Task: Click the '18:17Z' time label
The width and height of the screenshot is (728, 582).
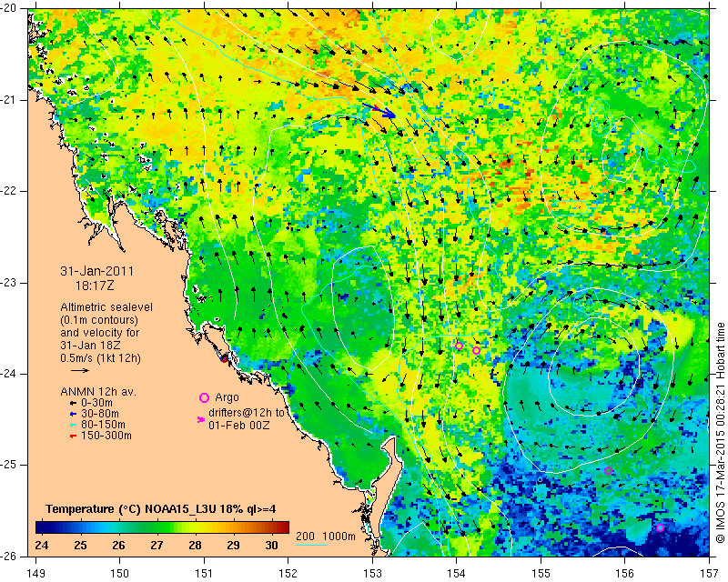Action: coord(95,286)
